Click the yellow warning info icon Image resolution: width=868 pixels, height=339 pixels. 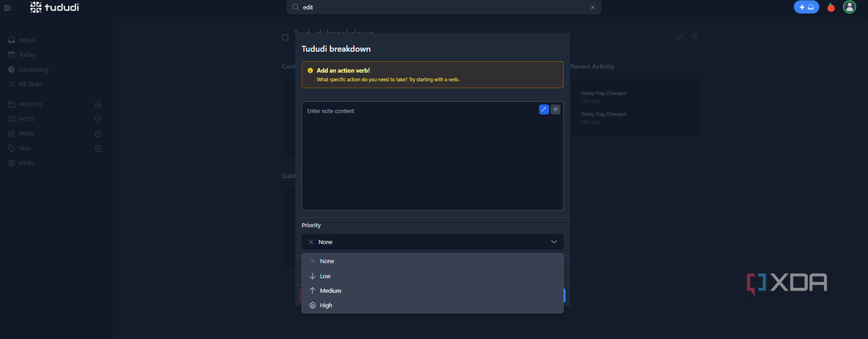tap(310, 71)
